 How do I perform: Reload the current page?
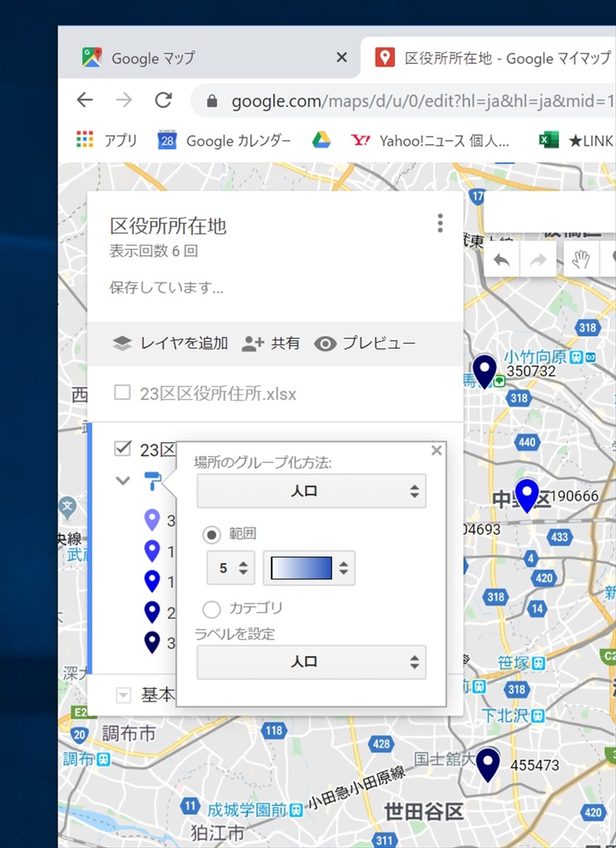(163, 100)
